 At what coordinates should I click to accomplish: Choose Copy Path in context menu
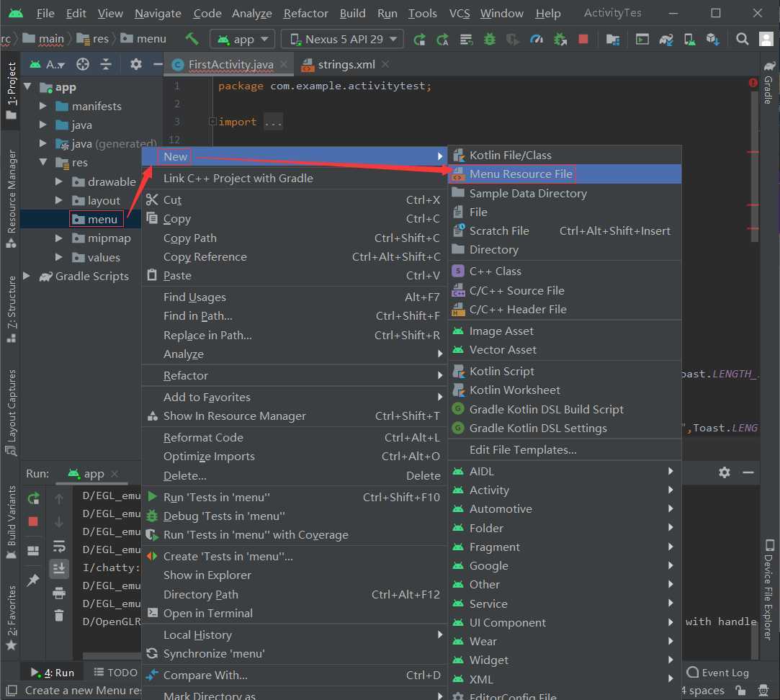click(295, 238)
